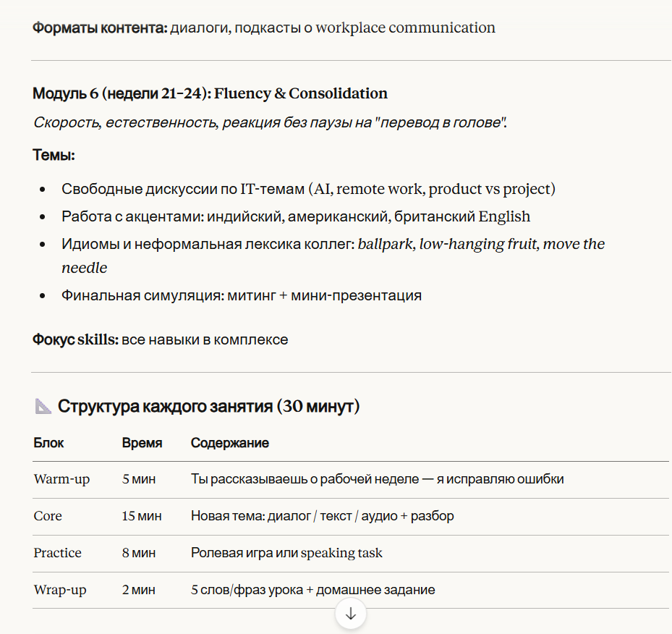
Task: Select the 'Wrap-up' table cell
Action: click(x=60, y=590)
